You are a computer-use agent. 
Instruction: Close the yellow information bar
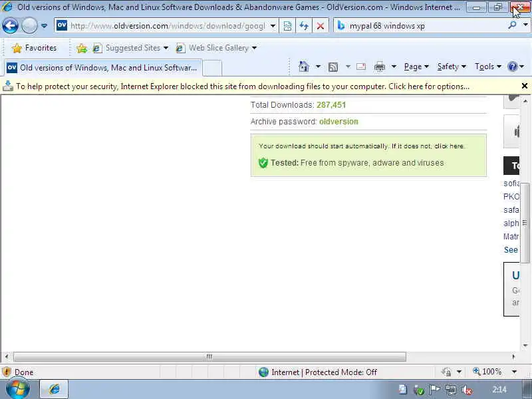coord(525,86)
